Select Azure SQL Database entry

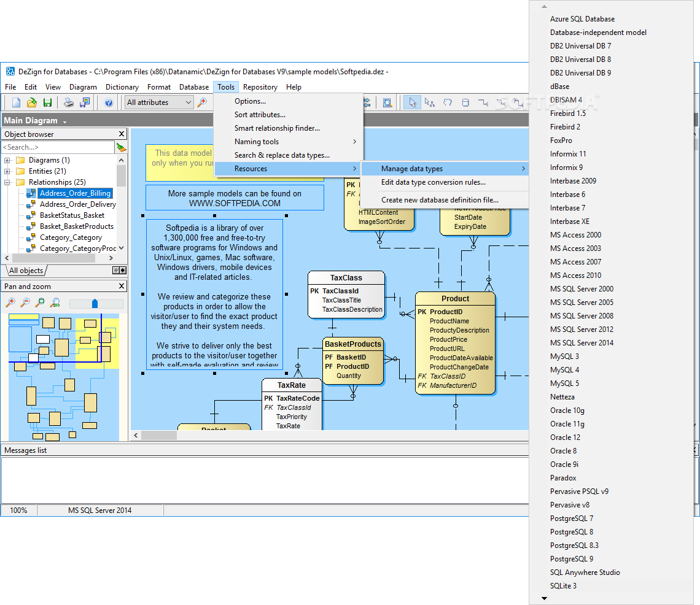[x=582, y=19]
